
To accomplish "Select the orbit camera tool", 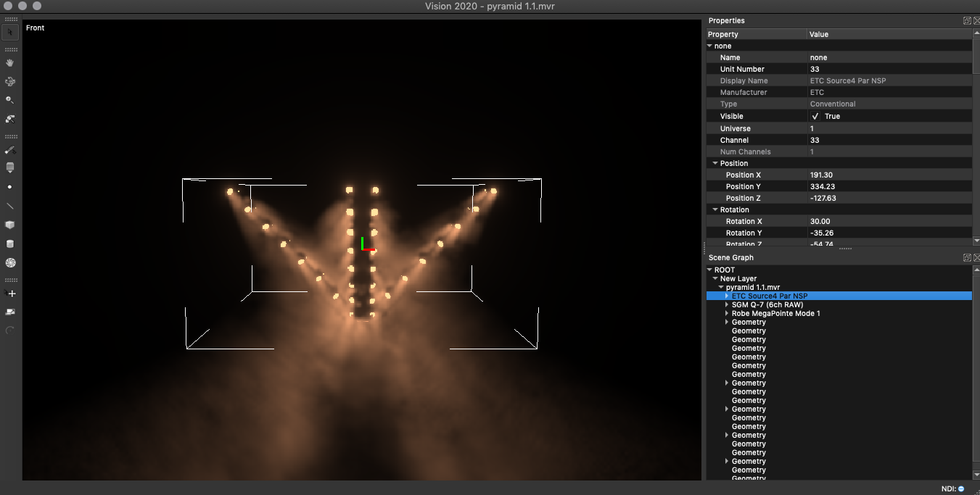I will 10,82.
